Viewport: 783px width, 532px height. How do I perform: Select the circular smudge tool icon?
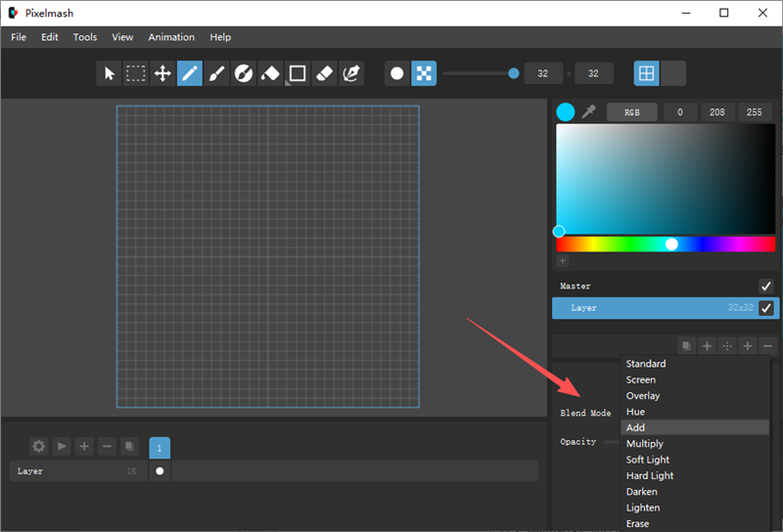point(244,74)
